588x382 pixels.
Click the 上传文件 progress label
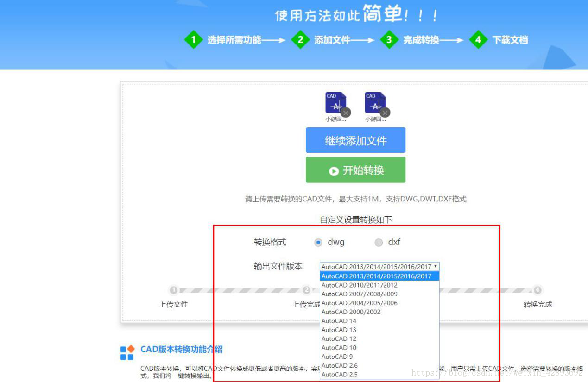(174, 304)
